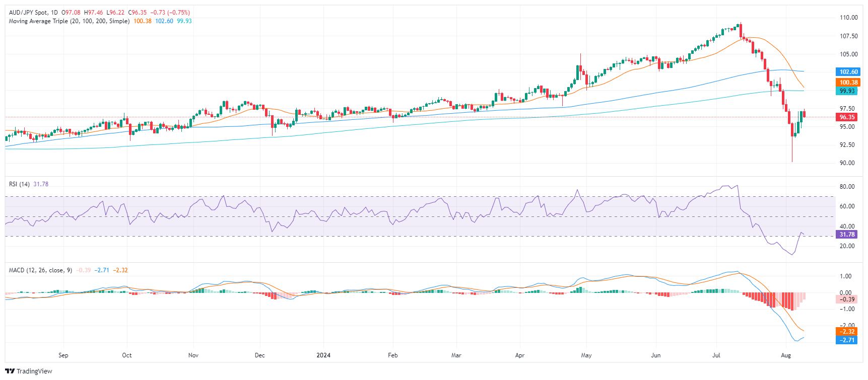Click the 80.00 RSI axis label
Image resolution: width=868 pixels, height=380 pixels.
[x=847, y=187]
